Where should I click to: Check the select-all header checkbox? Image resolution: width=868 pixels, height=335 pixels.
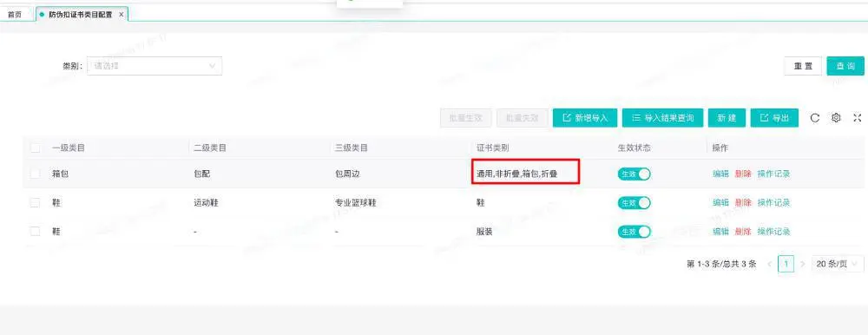(x=36, y=148)
